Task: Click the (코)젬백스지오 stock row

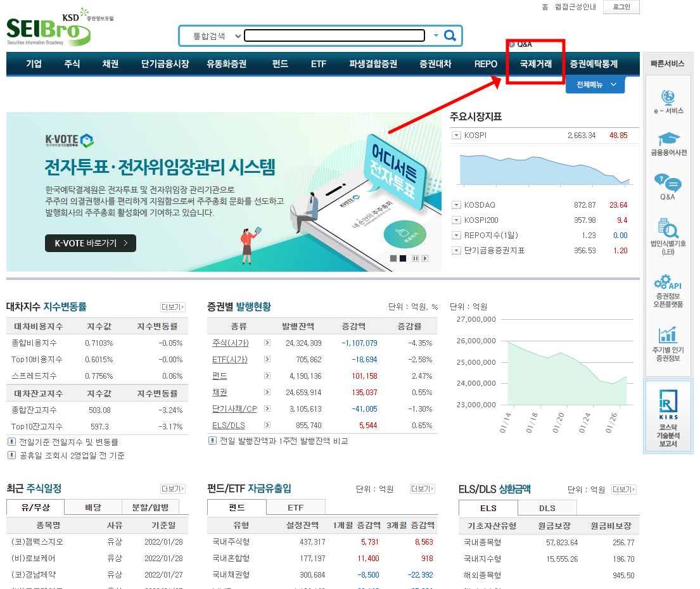Action: click(98, 541)
